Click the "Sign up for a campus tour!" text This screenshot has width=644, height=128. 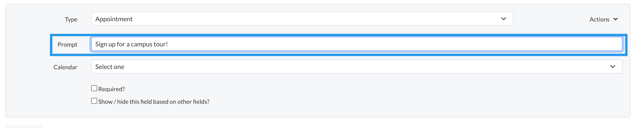tap(132, 44)
